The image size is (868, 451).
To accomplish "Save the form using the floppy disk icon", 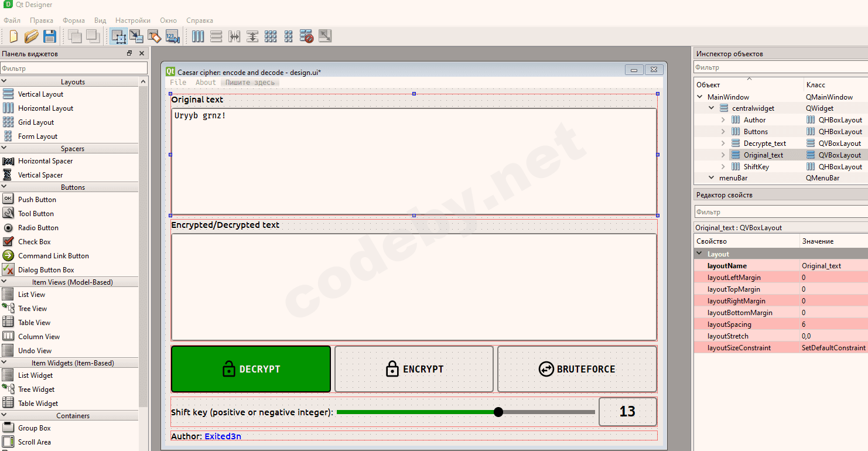I will 49,36.
